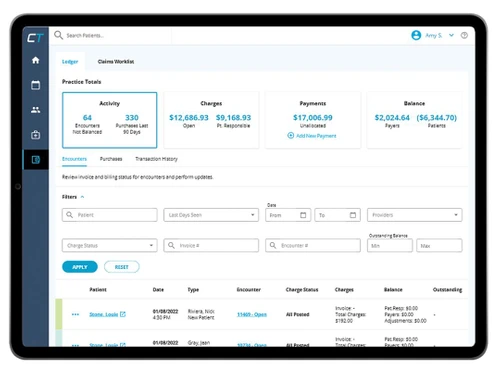Select the Payments totals card
The image size is (500, 375).
pos(313,120)
